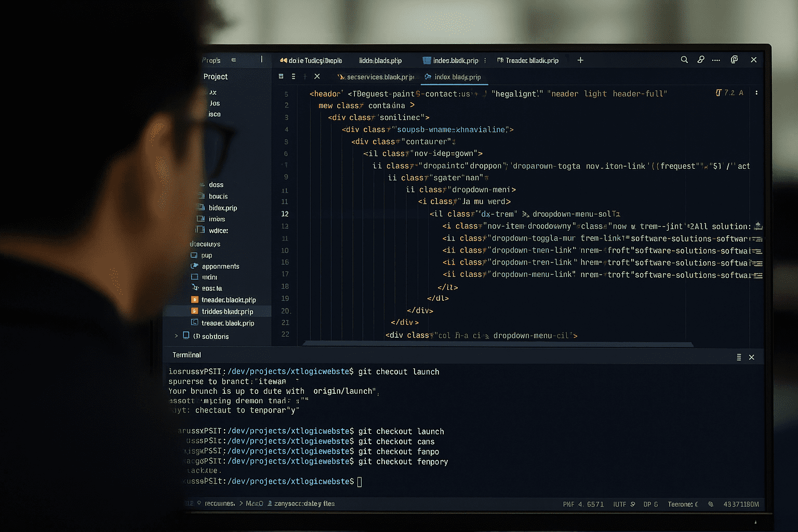The height and width of the screenshot is (532, 798).
Task: Click the Prop's label in top bar
Action: pos(211,60)
